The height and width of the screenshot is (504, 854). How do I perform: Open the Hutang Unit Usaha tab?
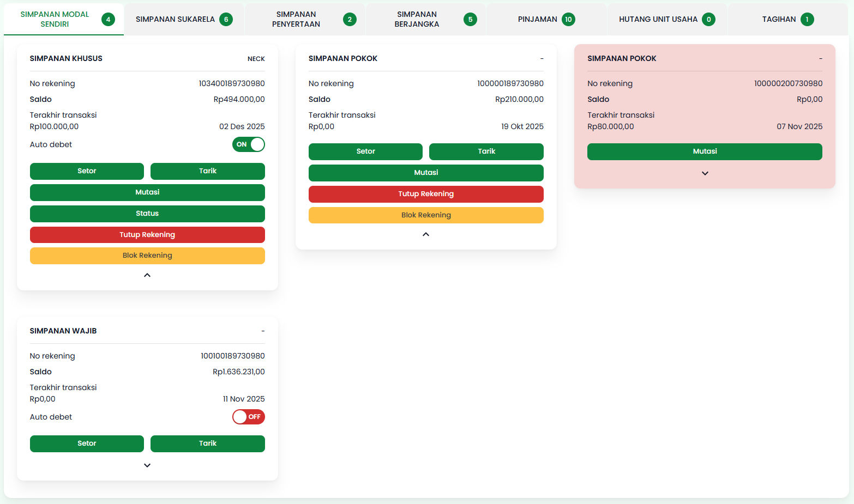pyautogui.click(x=666, y=20)
